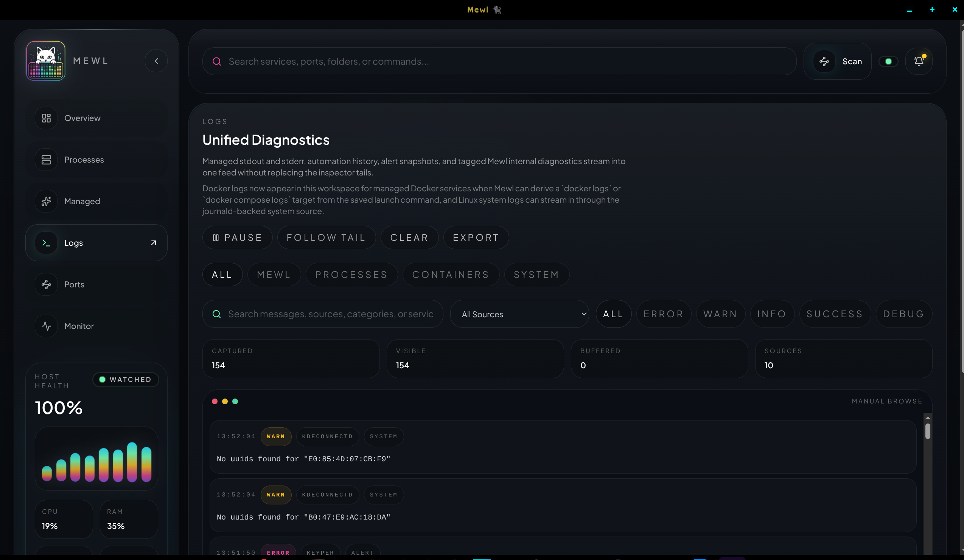
Task: Collapse sidebar with chevron button
Action: 156,61
